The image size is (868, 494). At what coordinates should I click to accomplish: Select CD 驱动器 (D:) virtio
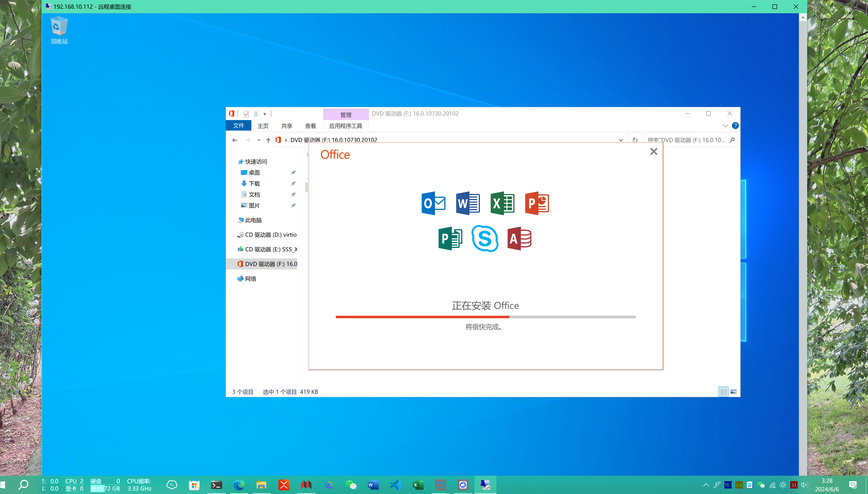(x=267, y=234)
